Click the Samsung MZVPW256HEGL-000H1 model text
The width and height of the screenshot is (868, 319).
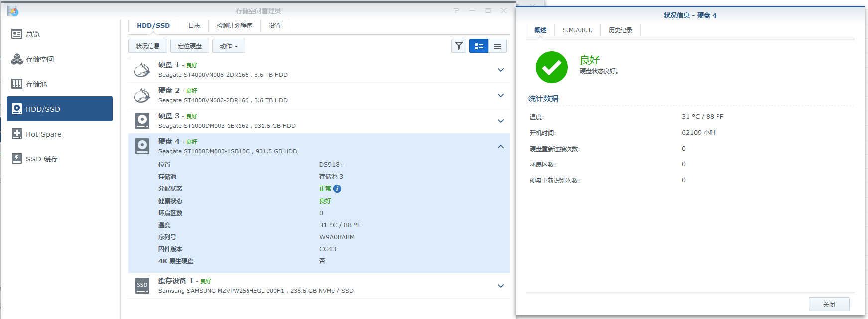221,291
